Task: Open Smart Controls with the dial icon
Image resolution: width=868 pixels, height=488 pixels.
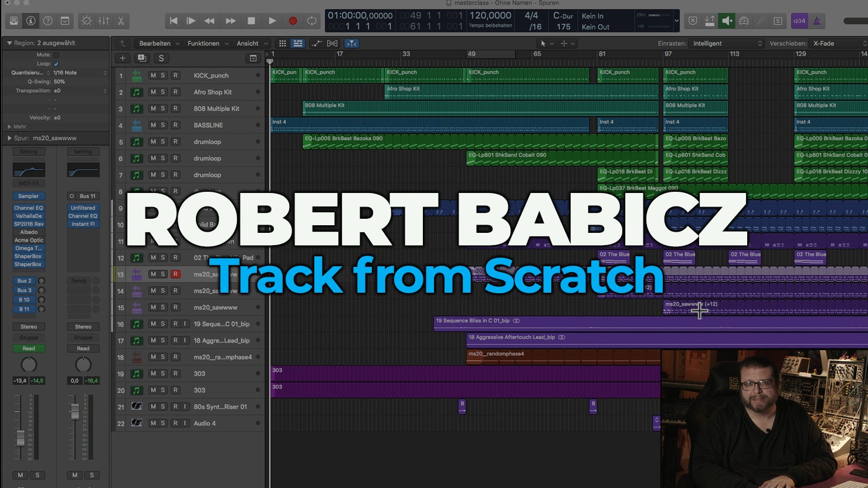Action: point(86,21)
